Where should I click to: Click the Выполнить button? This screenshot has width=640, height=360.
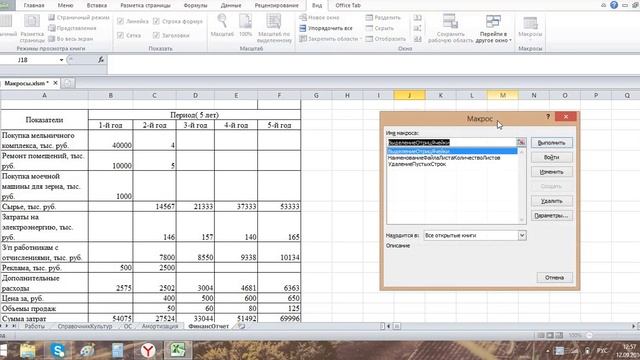pos(551,143)
